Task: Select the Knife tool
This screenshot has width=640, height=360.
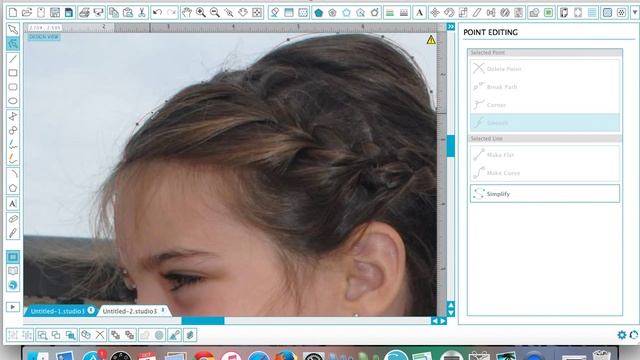Action: (x=13, y=233)
